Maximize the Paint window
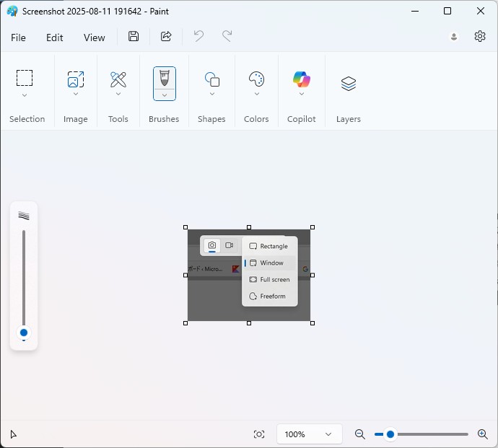The height and width of the screenshot is (448, 498). 447,11
